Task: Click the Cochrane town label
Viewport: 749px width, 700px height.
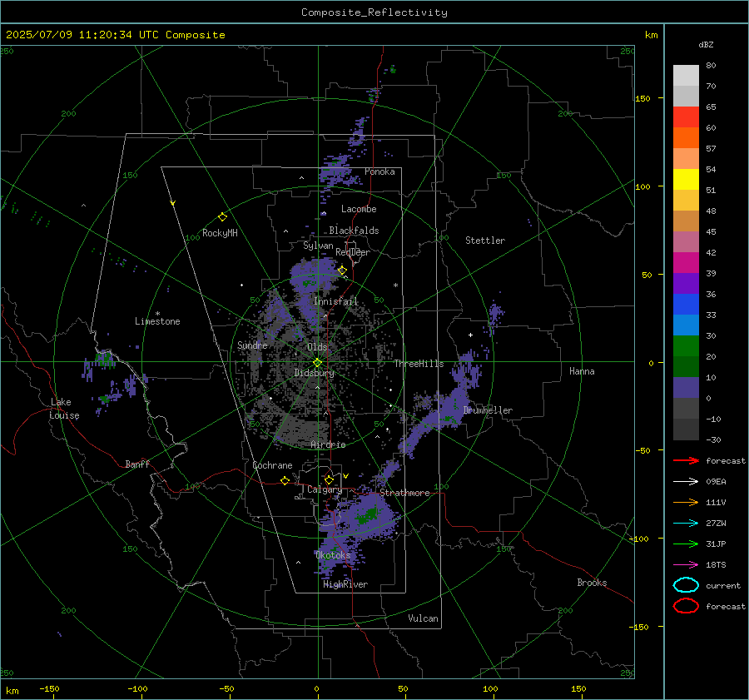Action: pos(272,465)
